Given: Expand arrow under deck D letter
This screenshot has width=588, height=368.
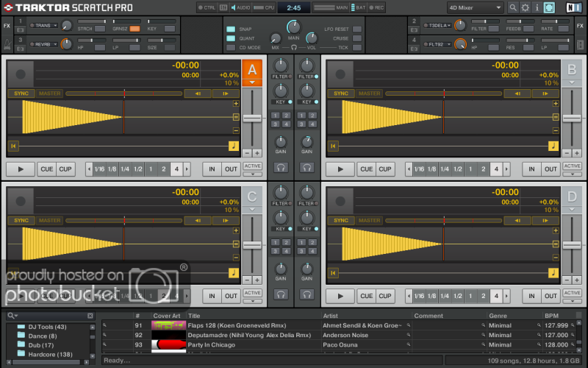Looking at the screenshot, I should pyautogui.click(x=572, y=209).
